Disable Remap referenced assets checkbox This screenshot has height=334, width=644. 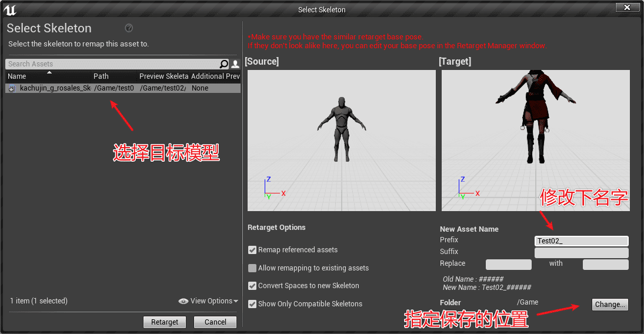[252, 250]
